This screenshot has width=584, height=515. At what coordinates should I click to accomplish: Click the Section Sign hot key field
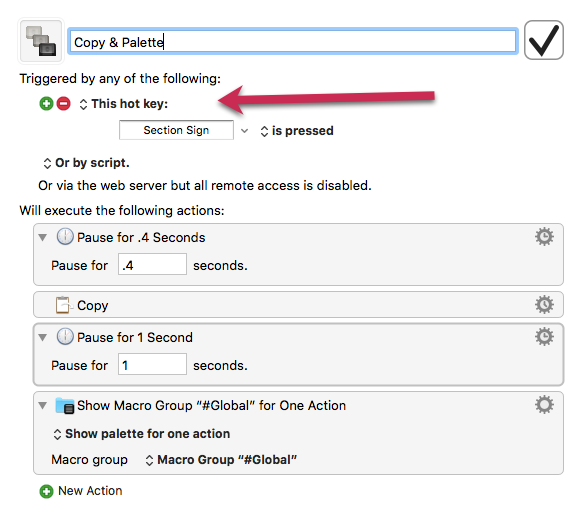point(176,130)
